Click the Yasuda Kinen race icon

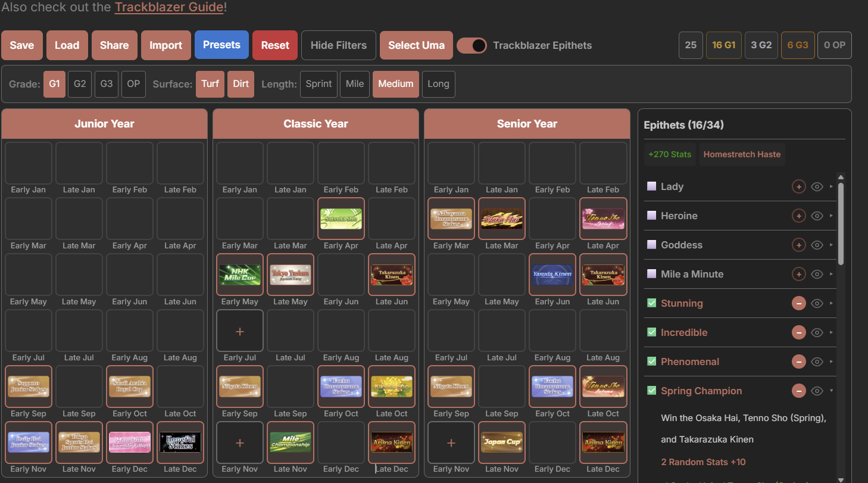pyautogui.click(x=552, y=275)
